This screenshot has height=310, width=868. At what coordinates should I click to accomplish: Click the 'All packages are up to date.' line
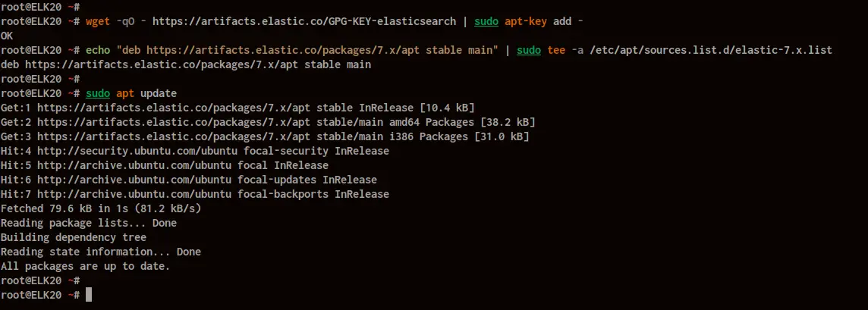point(85,266)
